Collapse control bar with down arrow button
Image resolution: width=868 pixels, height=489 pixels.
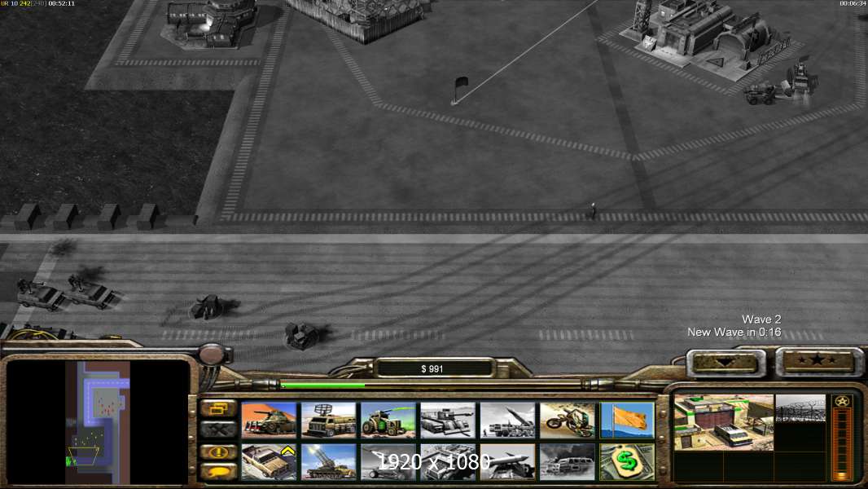(726, 363)
